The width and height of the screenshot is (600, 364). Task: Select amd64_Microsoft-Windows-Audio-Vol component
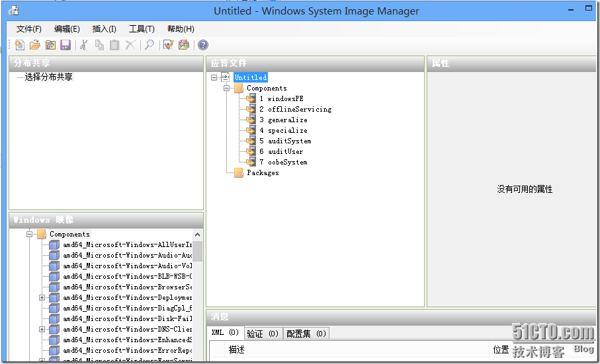[128, 266]
